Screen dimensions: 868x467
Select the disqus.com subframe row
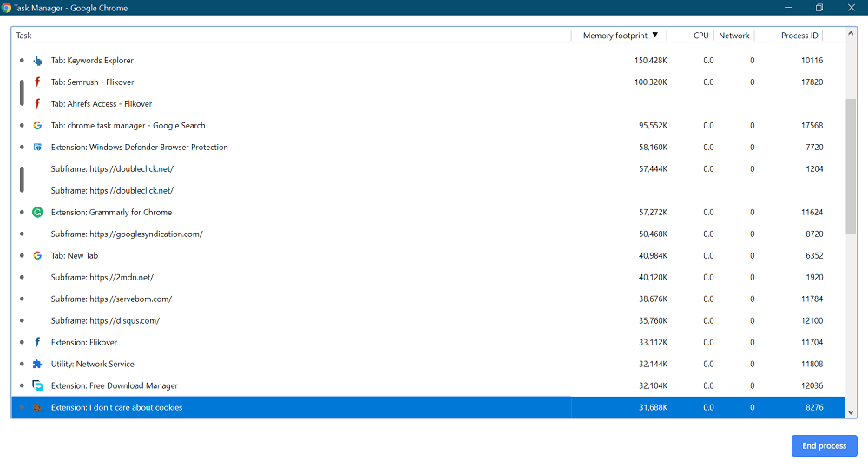pos(429,320)
